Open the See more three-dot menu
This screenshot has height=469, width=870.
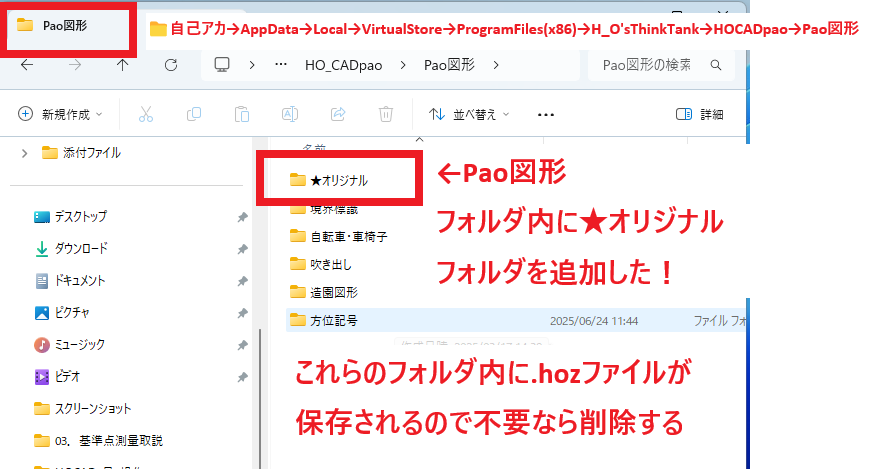pyautogui.click(x=546, y=115)
